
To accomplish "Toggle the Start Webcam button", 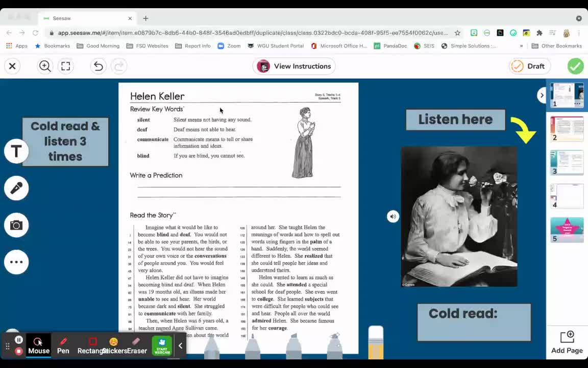I will pos(162,345).
